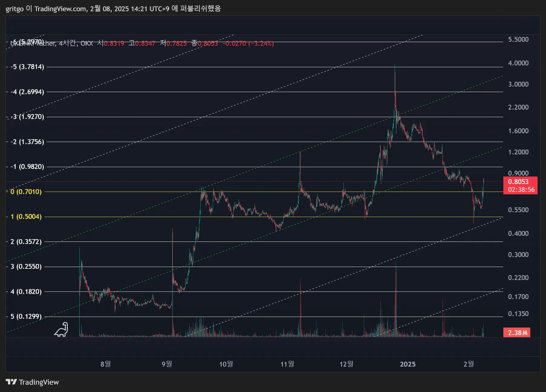Click the Fibonacci level label -5 (3.7814)
This screenshot has height=392, width=546.
pos(27,67)
